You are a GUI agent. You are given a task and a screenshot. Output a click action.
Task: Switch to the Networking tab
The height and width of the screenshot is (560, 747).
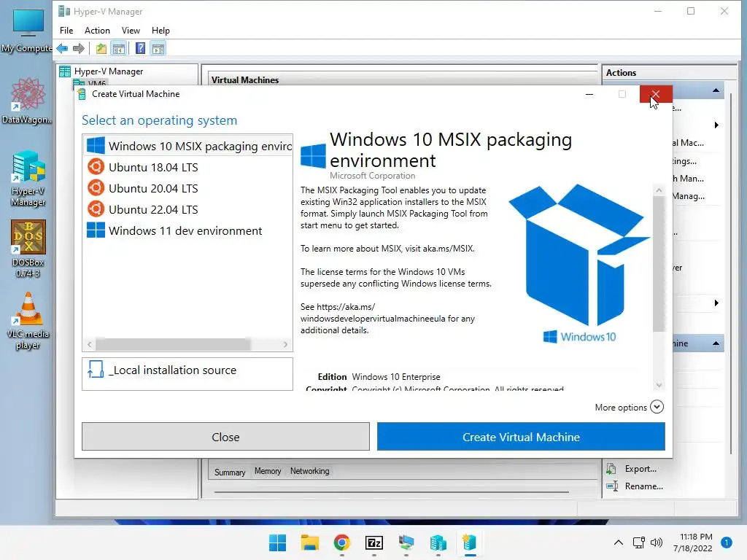tap(309, 471)
